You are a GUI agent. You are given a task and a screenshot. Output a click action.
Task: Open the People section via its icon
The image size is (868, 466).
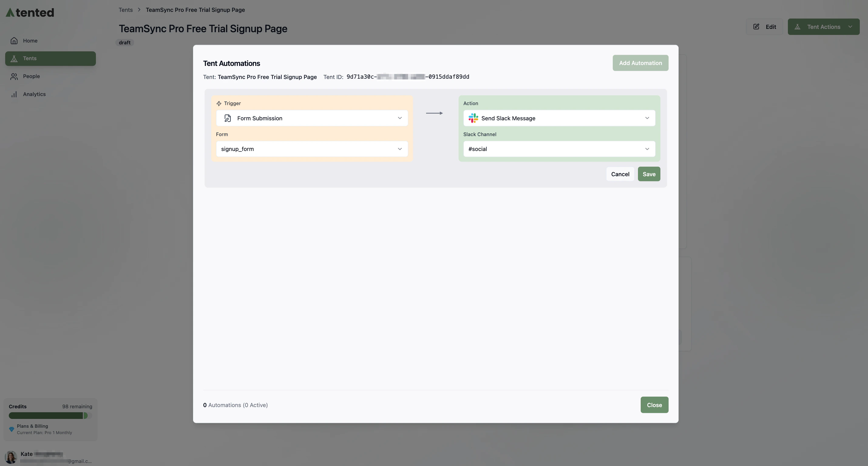14,76
